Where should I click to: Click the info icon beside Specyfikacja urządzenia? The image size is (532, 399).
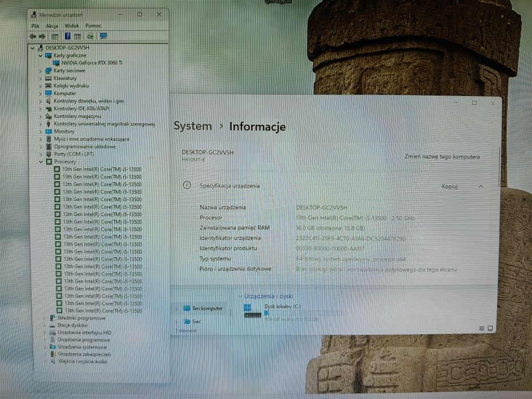click(186, 185)
